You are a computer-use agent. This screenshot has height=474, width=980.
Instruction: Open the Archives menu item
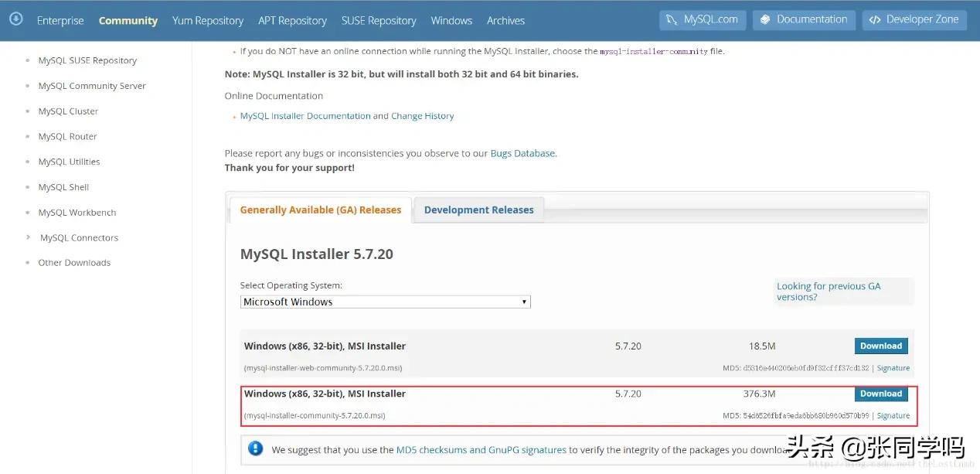(x=505, y=20)
